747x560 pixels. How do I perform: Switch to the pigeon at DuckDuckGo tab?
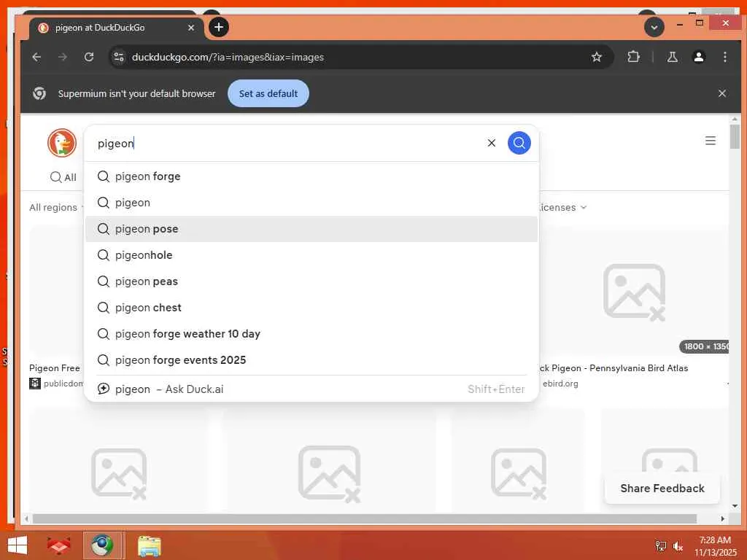(x=115, y=28)
